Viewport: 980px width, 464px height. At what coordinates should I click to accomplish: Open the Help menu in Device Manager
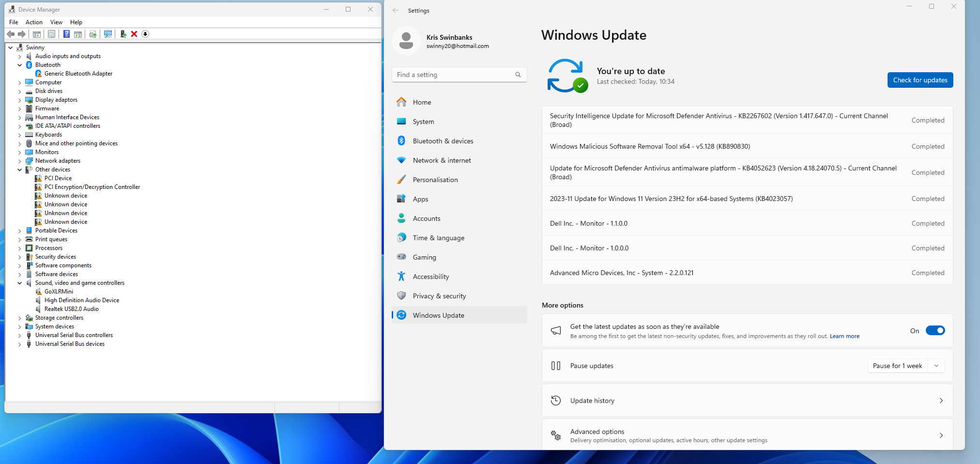[x=76, y=22]
